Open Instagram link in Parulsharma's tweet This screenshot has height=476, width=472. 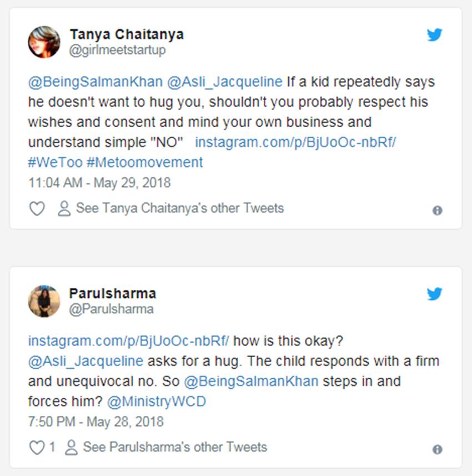128,339
